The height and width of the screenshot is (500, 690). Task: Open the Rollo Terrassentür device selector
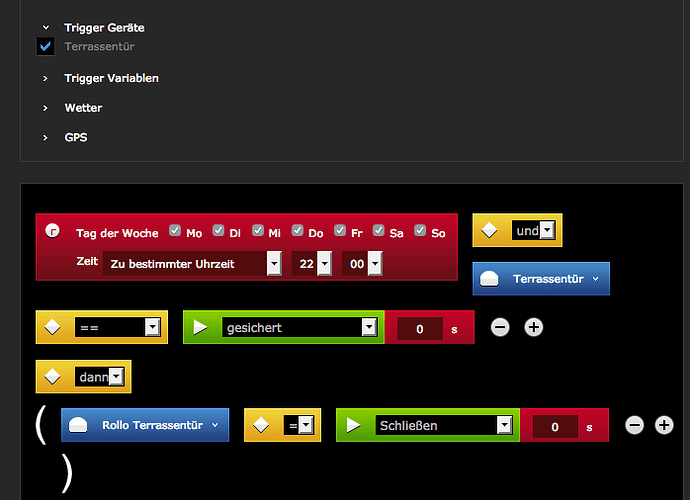pos(145,425)
